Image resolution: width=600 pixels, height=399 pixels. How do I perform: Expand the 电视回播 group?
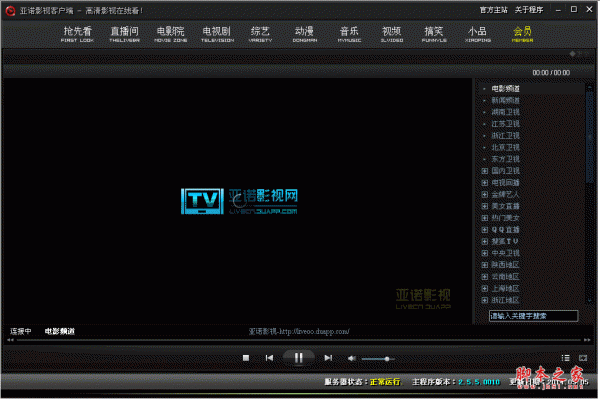click(484, 183)
